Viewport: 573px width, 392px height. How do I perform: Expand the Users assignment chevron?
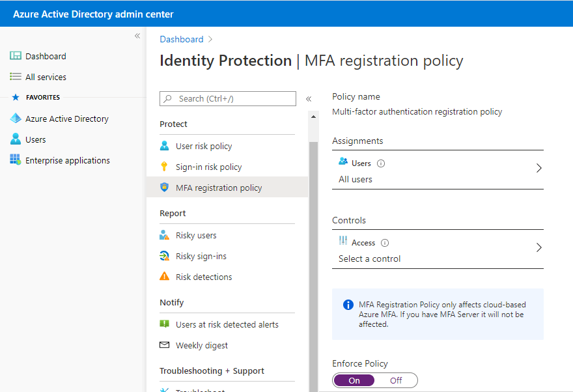click(538, 168)
